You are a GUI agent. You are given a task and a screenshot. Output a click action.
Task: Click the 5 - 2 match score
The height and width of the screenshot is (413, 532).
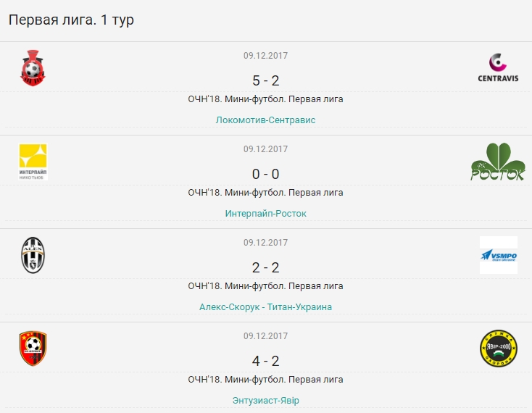[x=266, y=80]
